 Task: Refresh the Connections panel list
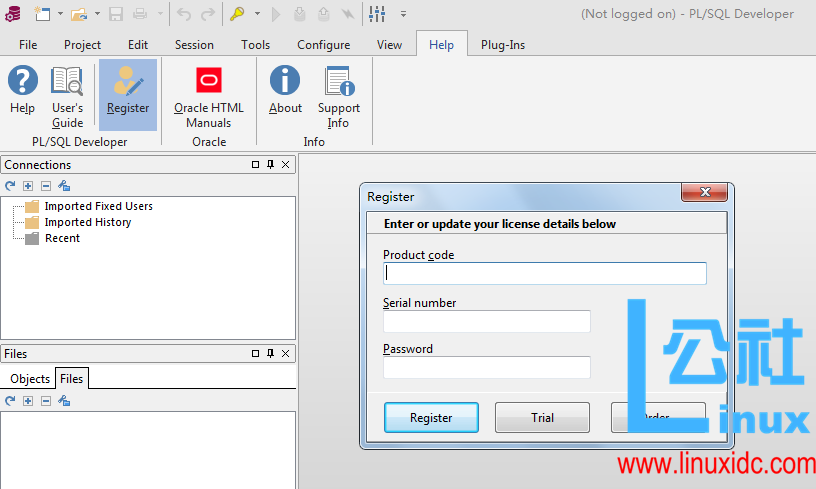(10, 186)
